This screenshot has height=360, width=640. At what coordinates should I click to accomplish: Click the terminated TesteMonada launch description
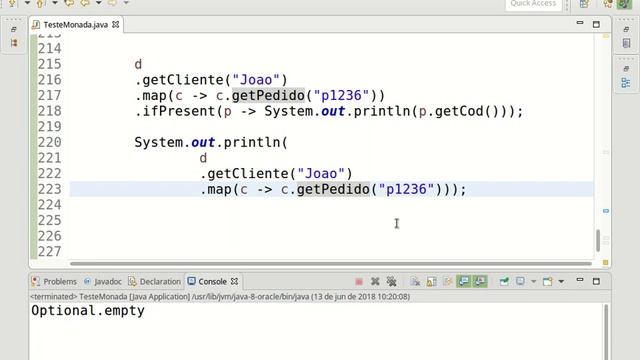(220, 297)
